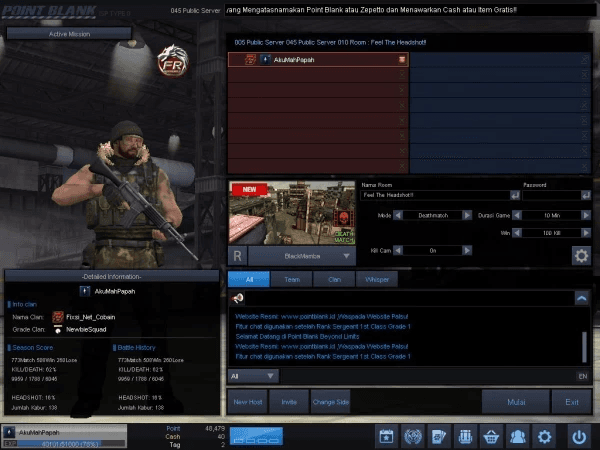Click the FR clan wolf emblem
The width and height of the screenshot is (600, 450).
tap(173, 61)
